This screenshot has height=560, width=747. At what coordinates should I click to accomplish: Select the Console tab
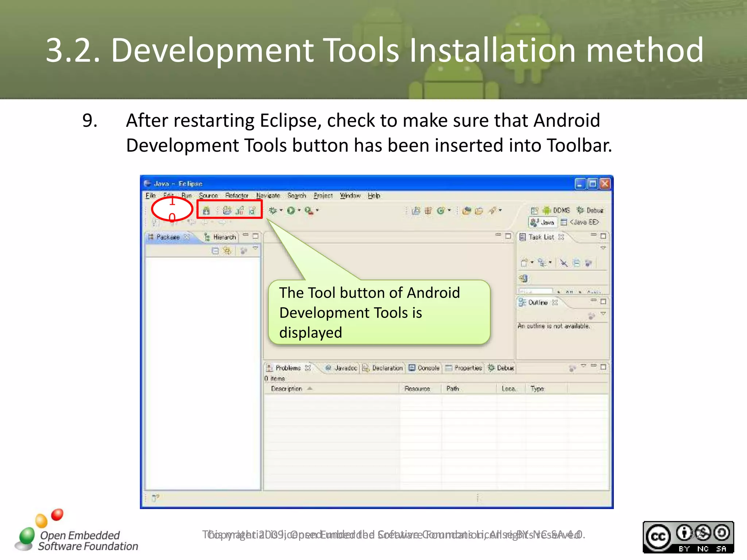[x=424, y=368]
